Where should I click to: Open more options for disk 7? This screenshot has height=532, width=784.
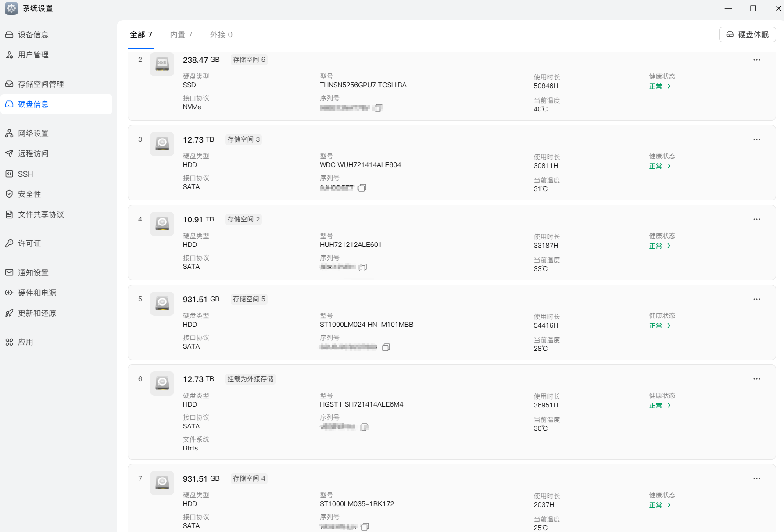(x=756, y=478)
